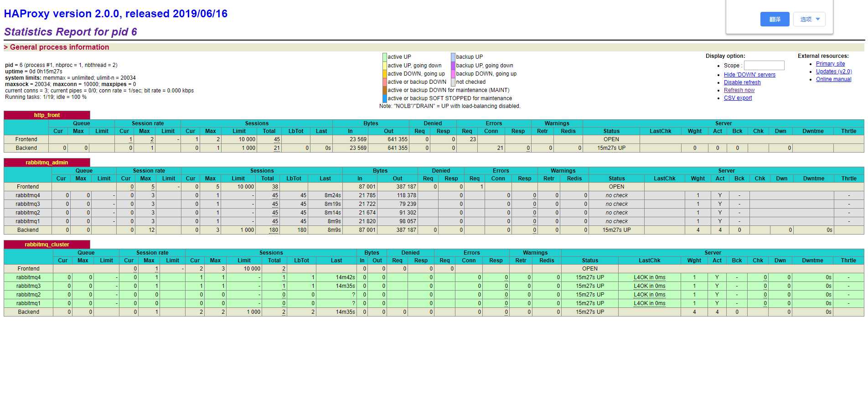This screenshot has width=868, height=419.
Task: Click the active UP green legend swatch
Action: (x=384, y=57)
